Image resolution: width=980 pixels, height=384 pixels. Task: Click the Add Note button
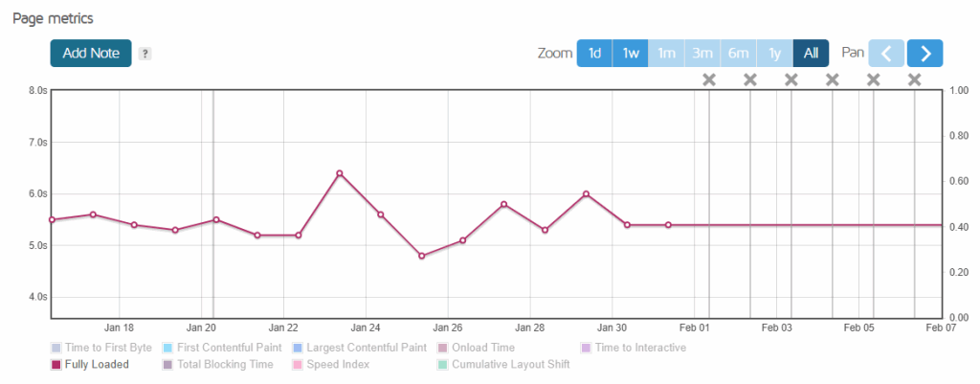90,54
